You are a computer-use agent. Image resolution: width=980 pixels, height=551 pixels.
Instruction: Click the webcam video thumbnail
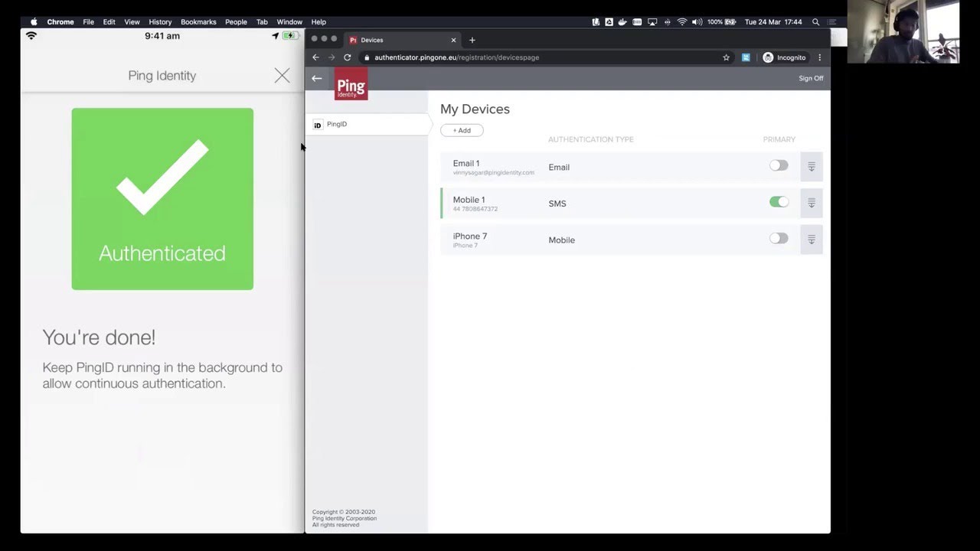click(x=903, y=31)
